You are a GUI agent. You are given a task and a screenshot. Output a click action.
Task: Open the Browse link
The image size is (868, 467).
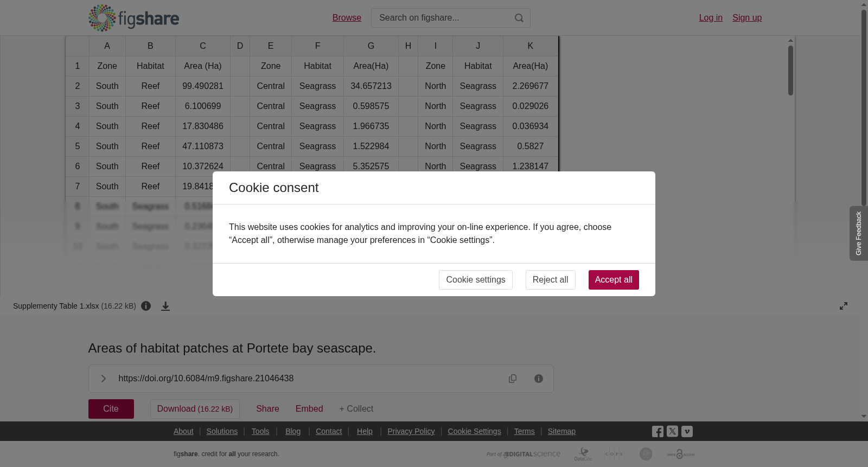coord(347,18)
